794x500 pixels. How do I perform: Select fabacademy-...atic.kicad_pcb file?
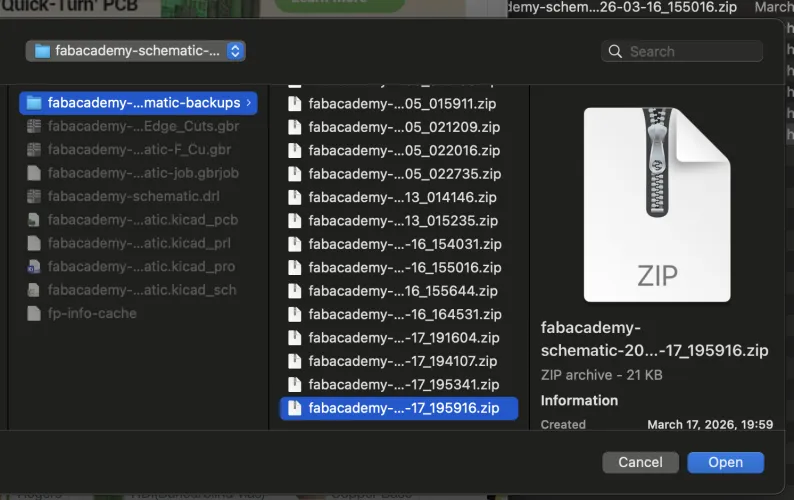pos(138,220)
